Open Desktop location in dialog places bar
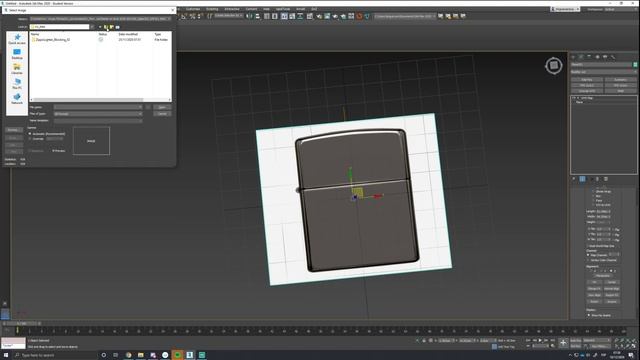 [17, 54]
